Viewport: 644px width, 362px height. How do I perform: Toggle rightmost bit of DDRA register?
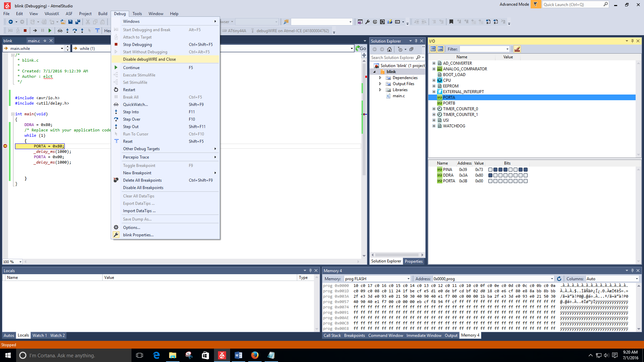point(526,175)
